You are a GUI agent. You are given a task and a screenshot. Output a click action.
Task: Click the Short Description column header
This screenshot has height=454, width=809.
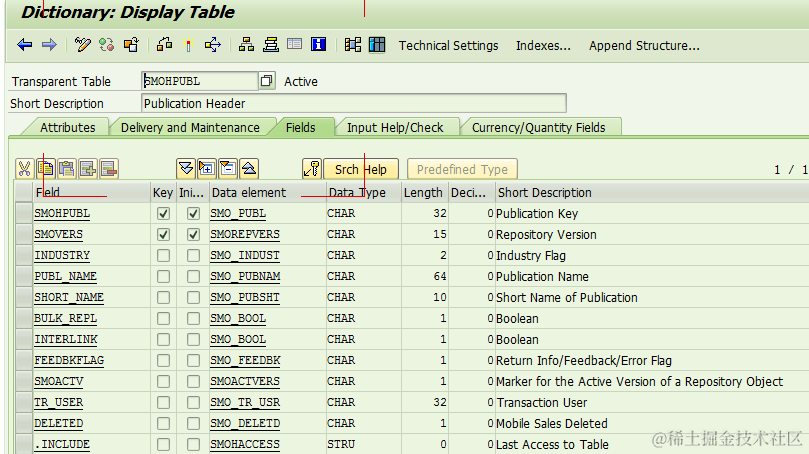652,192
